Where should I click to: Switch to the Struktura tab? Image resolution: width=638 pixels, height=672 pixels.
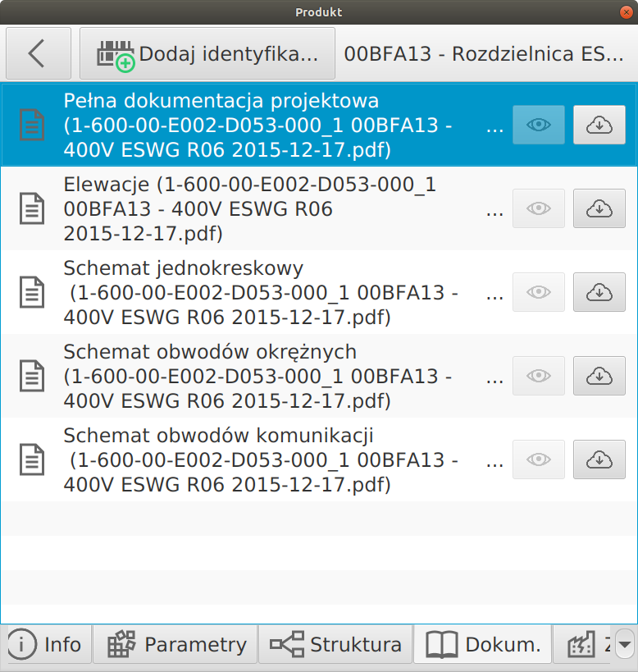click(x=335, y=645)
